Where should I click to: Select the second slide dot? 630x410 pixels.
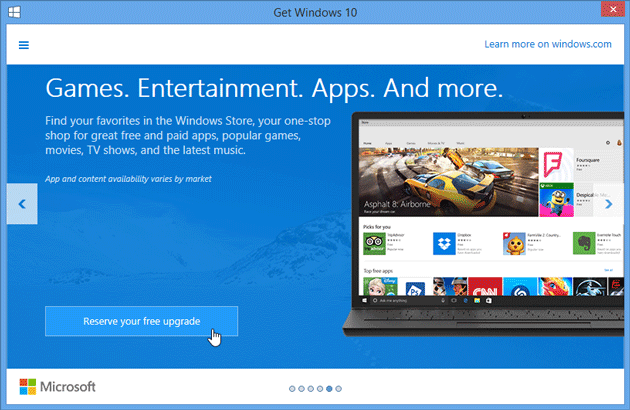pyautogui.click(x=301, y=389)
